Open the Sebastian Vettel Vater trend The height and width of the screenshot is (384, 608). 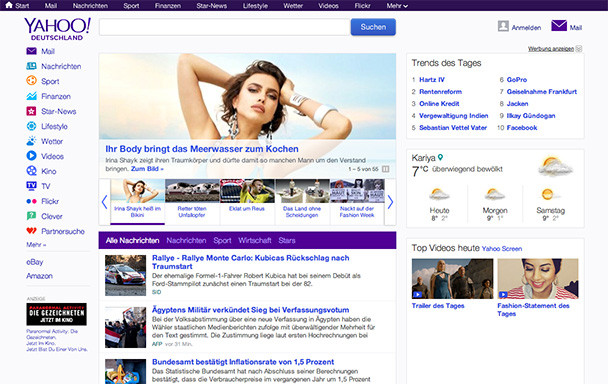453,128
